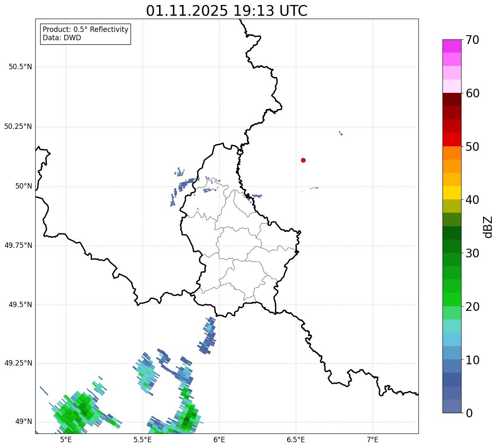498x448 pixels.
Task: Click the red station marker dot
Action: point(303,160)
